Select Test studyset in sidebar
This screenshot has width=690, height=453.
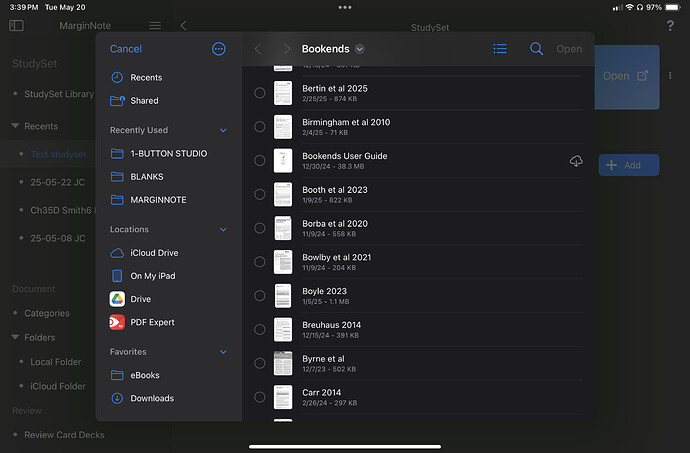click(59, 154)
